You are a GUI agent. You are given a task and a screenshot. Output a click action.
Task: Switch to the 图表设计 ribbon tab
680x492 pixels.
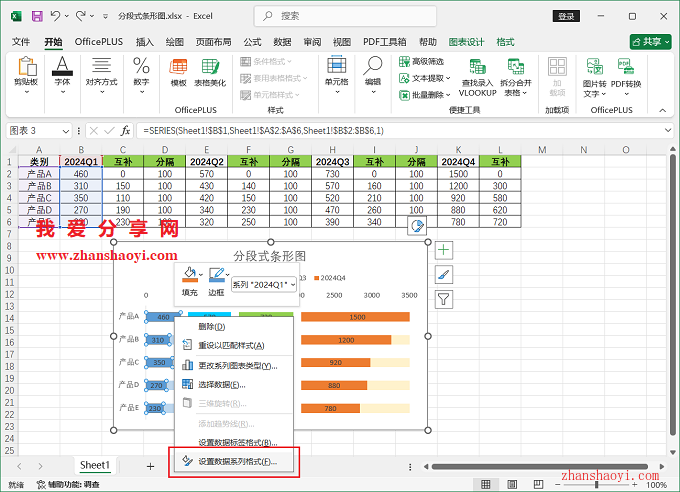tap(466, 42)
